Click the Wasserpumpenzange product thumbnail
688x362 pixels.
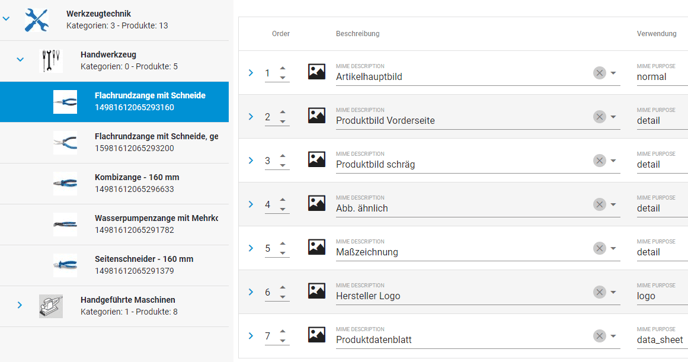(65, 224)
